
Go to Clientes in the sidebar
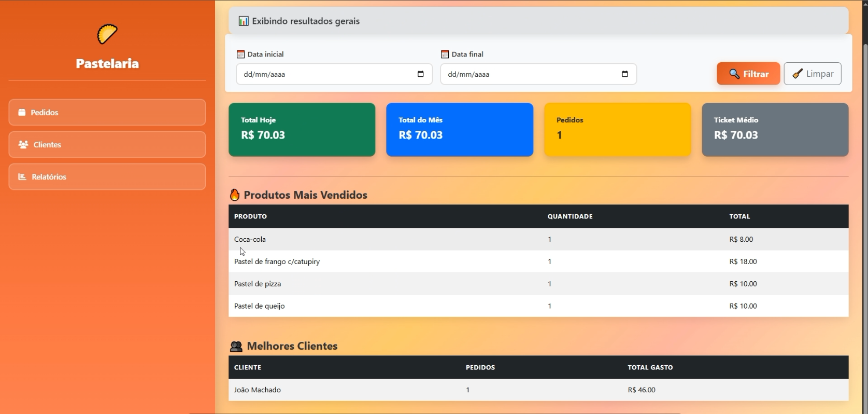[107, 145]
